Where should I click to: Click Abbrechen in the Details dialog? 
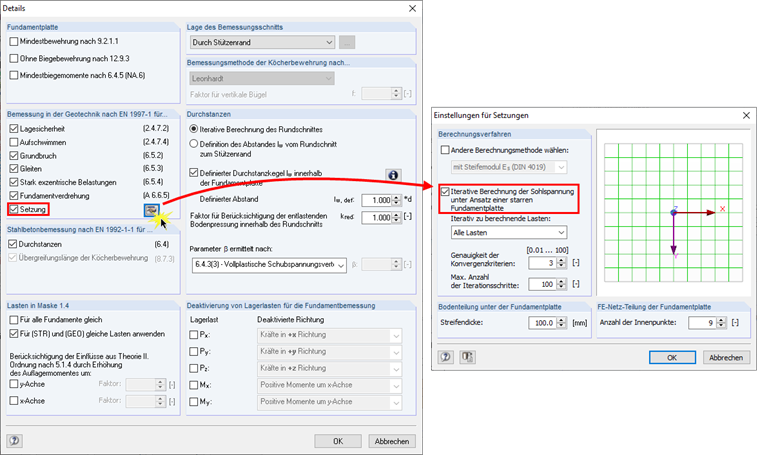392,441
